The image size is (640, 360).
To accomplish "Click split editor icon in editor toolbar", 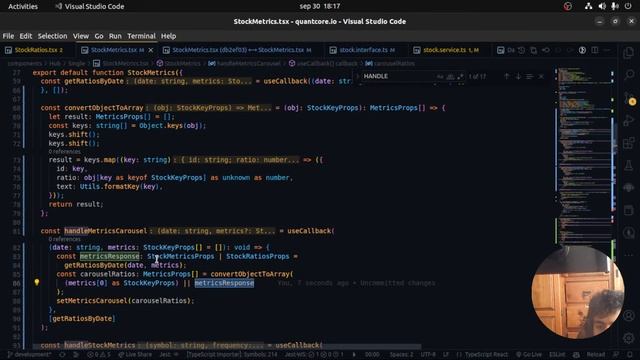I will tap(595, 50).
